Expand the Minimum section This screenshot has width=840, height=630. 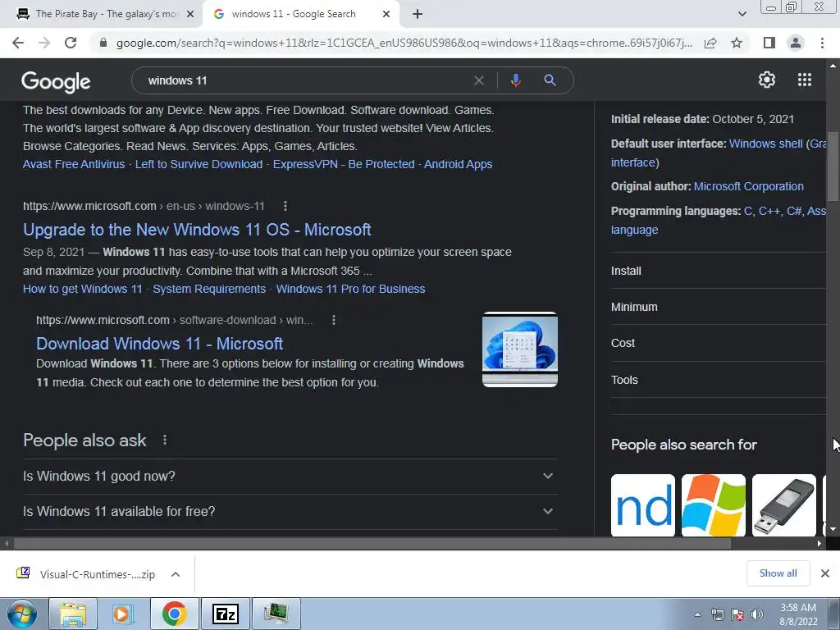tap(719, 307)
